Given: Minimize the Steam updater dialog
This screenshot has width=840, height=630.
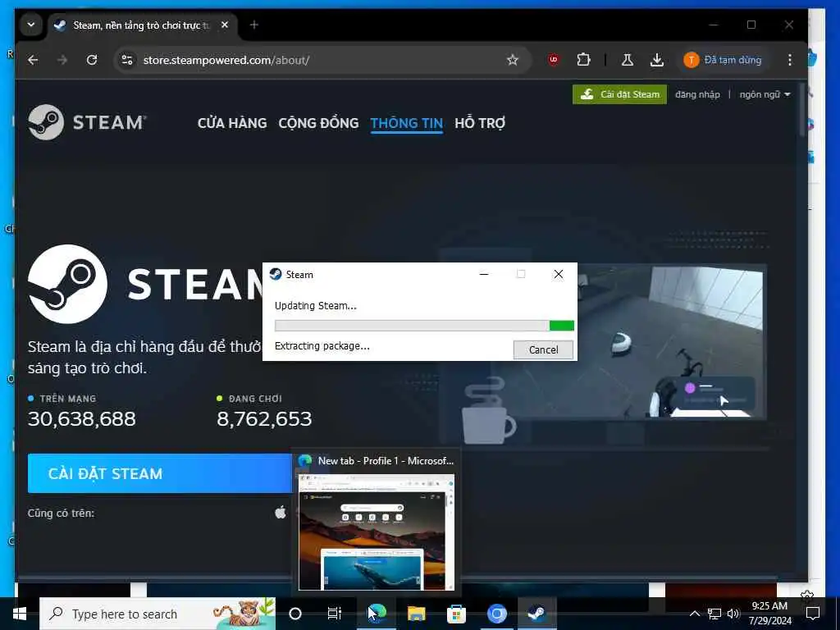Looking at the screenshot, I should coord(484,274).
